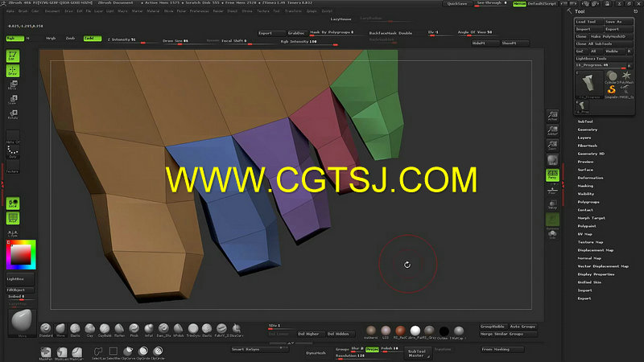
Task: Pick the Pinch brush
Action: pyautogui.click(x=134, y=330)
